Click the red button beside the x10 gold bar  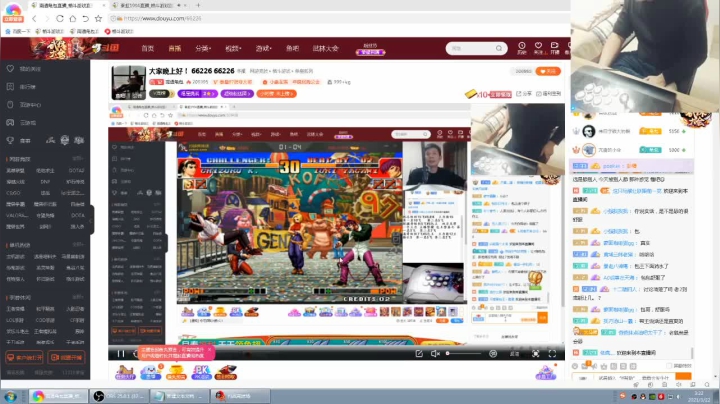click(500, 94)
